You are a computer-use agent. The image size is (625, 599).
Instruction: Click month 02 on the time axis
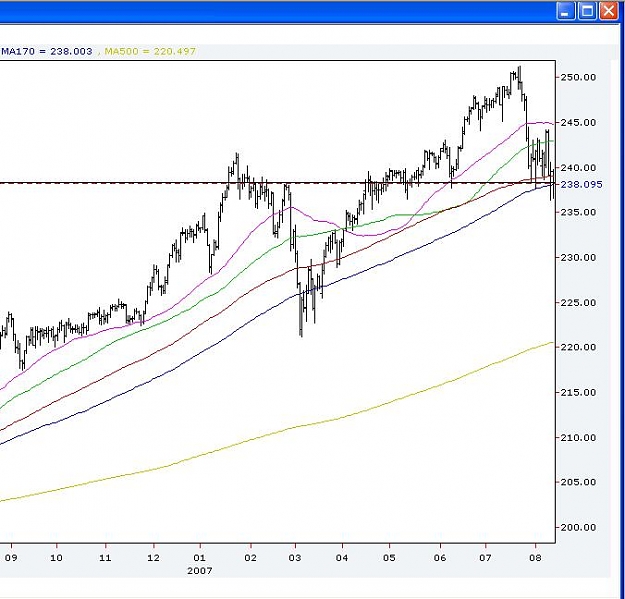point(250,558)
